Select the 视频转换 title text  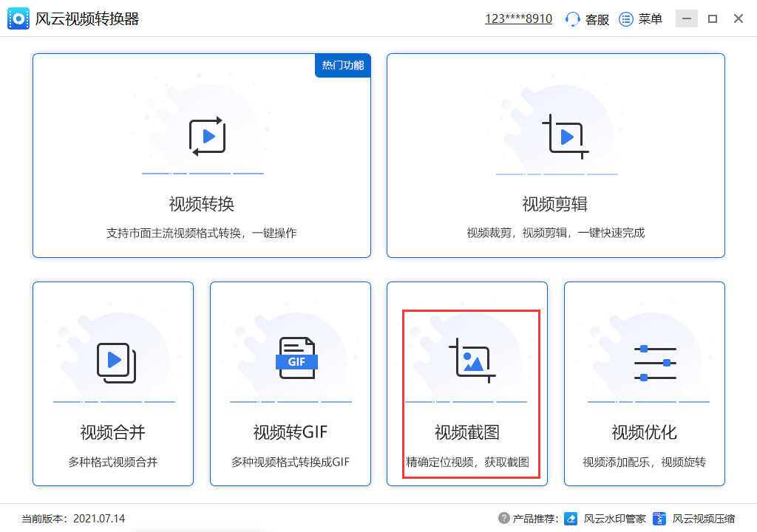202,204
